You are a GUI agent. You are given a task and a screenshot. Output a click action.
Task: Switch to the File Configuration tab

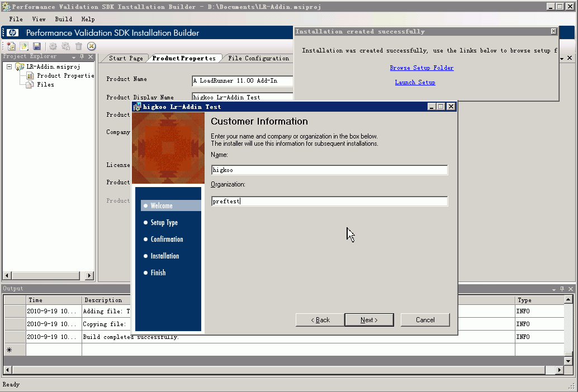coord(258,58)
